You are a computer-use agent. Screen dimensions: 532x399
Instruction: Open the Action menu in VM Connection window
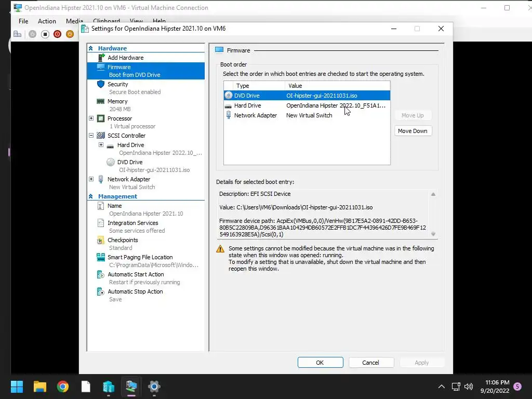(x=47, y=21)
